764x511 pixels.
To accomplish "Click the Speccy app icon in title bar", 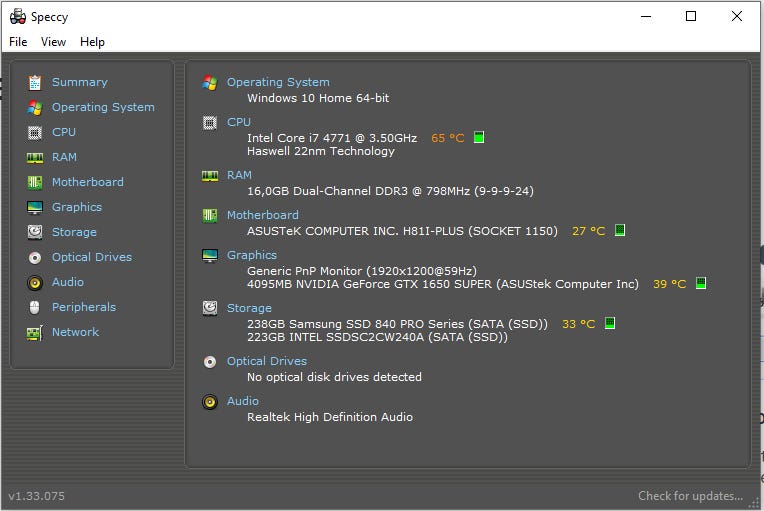I will coord(18,17).
